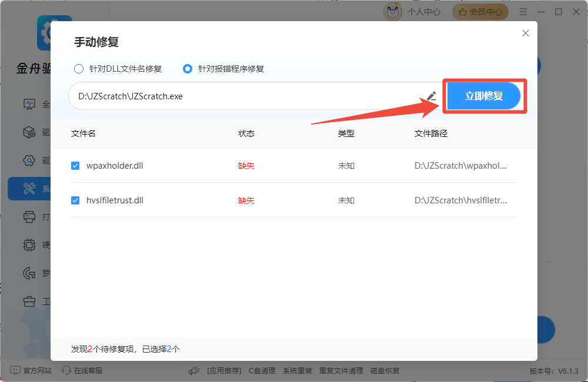Image resolution: width=588 pixels, height=382 pixels.
Task: Click the chip hardware icon in sidebar
Action: [x=29, y=245]
